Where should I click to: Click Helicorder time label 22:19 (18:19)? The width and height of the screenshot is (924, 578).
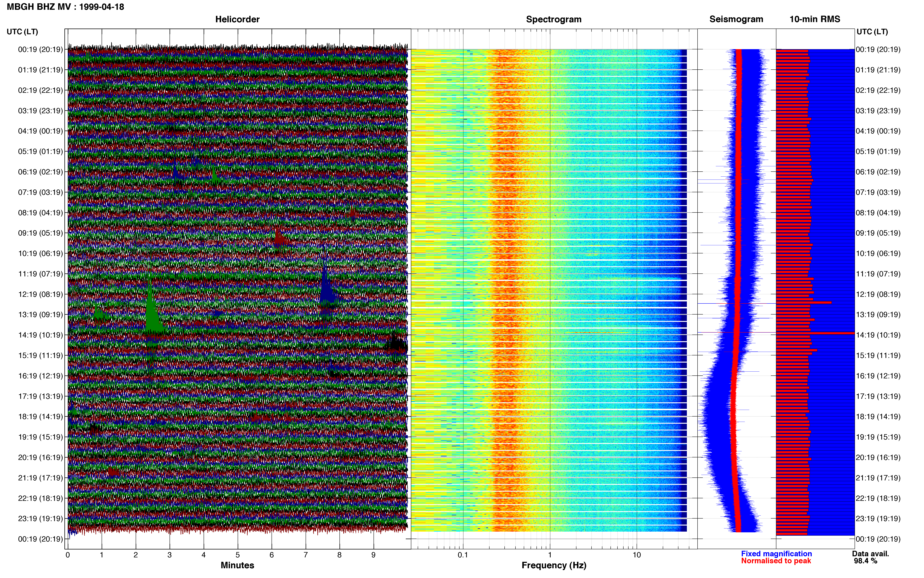coord(41,498)
